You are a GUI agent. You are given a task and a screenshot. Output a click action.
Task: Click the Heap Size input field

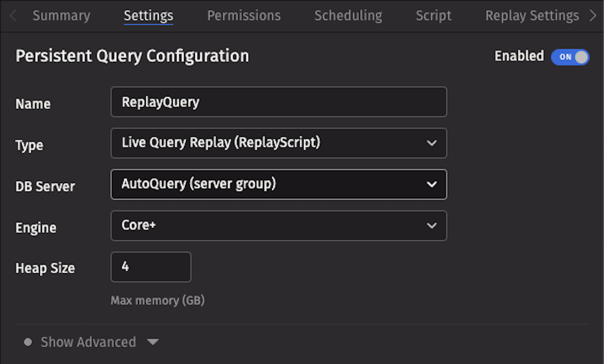coord(151,267)
